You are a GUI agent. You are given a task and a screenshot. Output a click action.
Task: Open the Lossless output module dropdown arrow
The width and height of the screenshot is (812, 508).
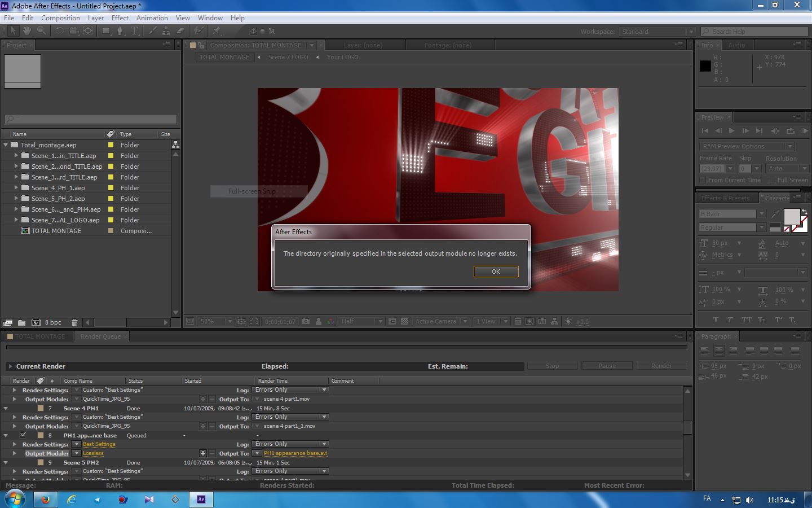[76, 453]
